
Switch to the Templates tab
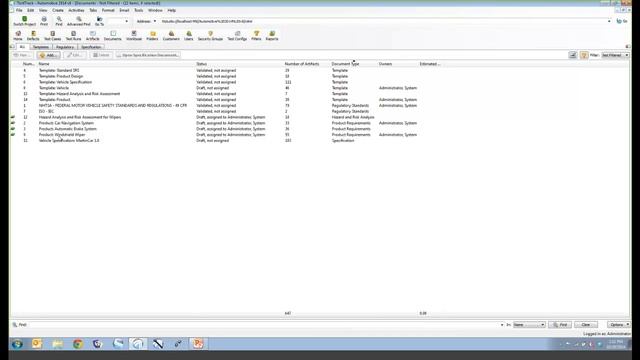pyautogui.click(x=40, y=47)
